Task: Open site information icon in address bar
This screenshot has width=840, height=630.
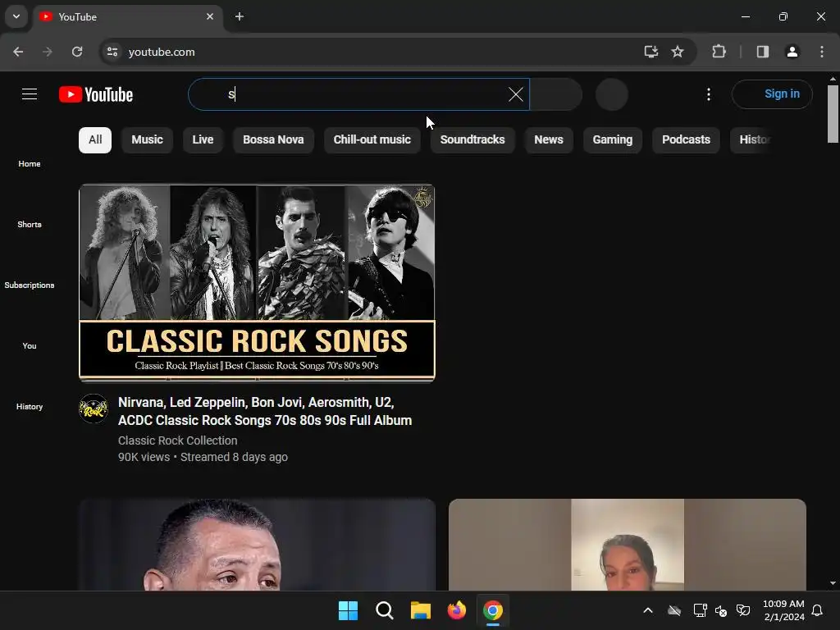Action: (112, 52)
